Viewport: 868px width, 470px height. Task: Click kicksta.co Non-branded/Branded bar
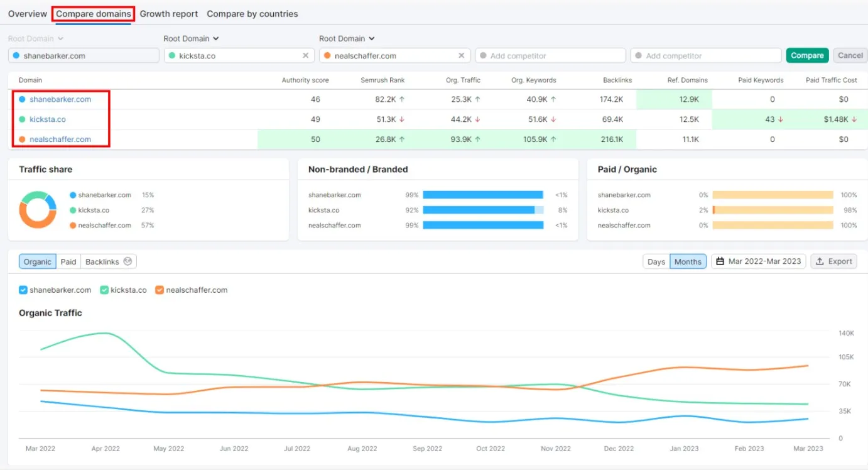pos(483,210)
